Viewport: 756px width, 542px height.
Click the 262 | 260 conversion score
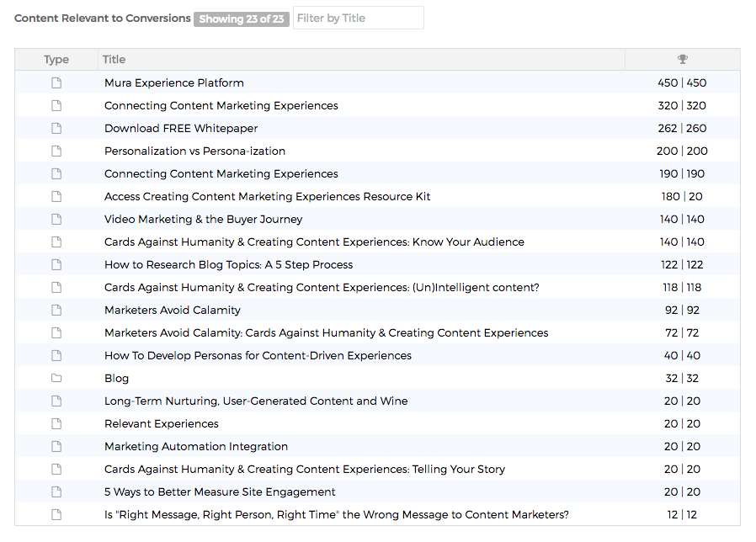[682, 128]
